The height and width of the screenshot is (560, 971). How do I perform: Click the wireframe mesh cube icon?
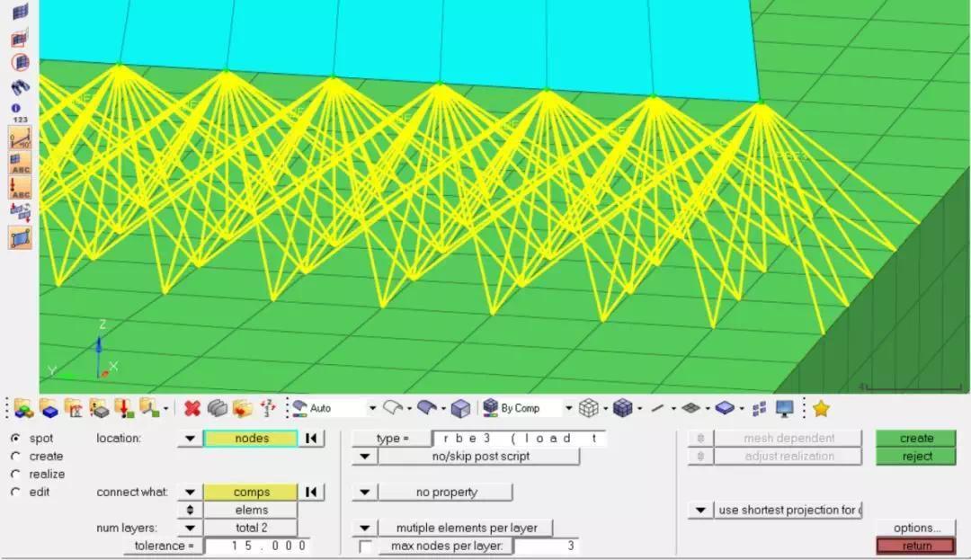[588, 408]
